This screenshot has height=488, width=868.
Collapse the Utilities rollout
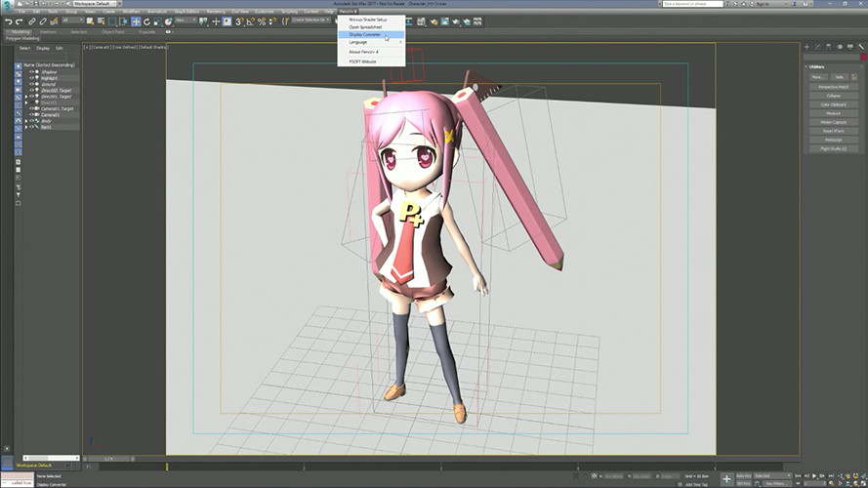point(806,67)
